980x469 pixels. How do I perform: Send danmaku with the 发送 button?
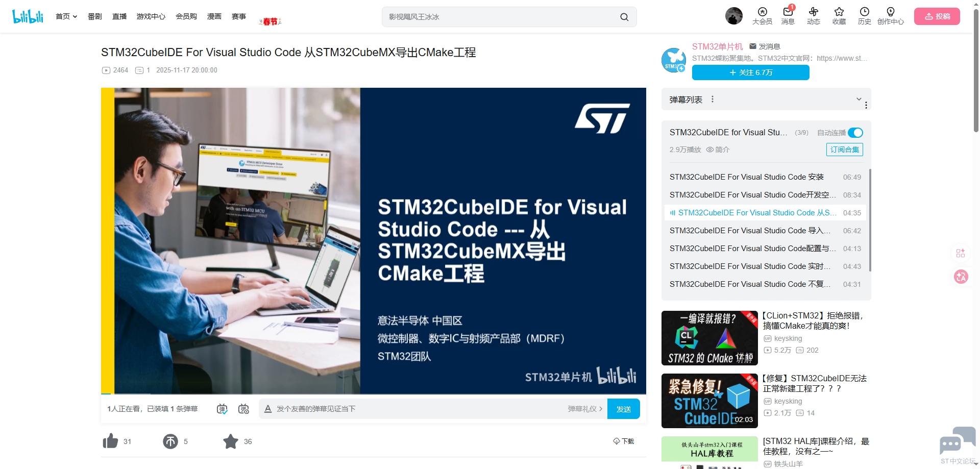click(623, 409)
